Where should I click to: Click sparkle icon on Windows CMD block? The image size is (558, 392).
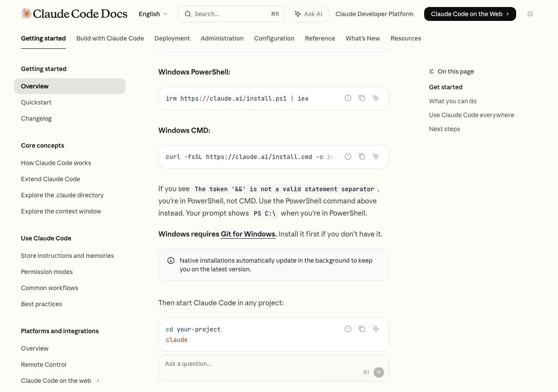376,156
